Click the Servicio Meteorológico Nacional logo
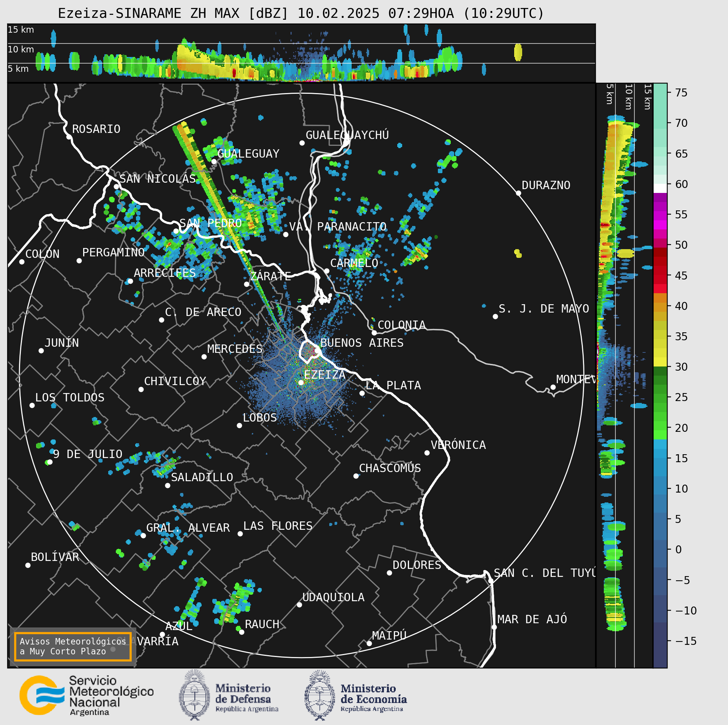728x725 pixels. click(x=87, y=696)
